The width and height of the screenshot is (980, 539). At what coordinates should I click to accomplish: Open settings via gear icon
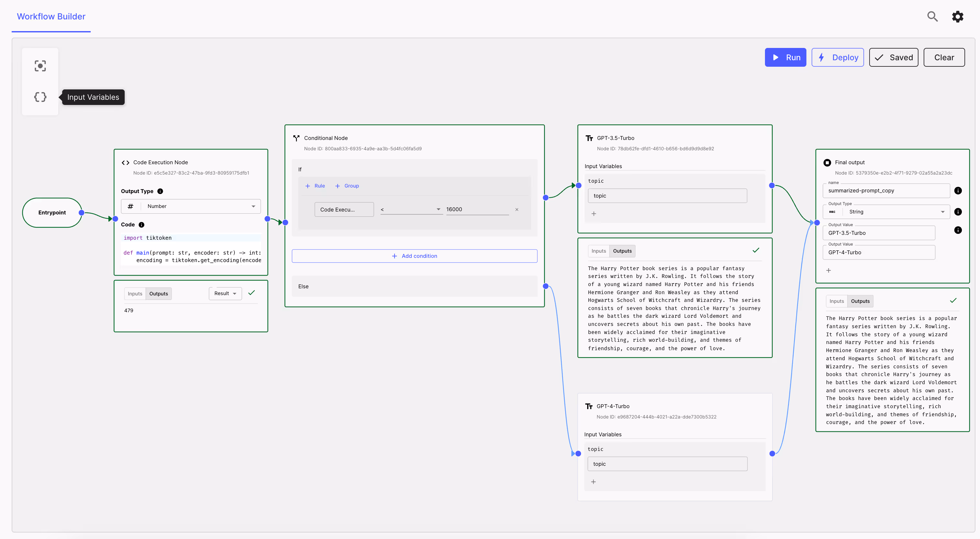click(958, 16)
